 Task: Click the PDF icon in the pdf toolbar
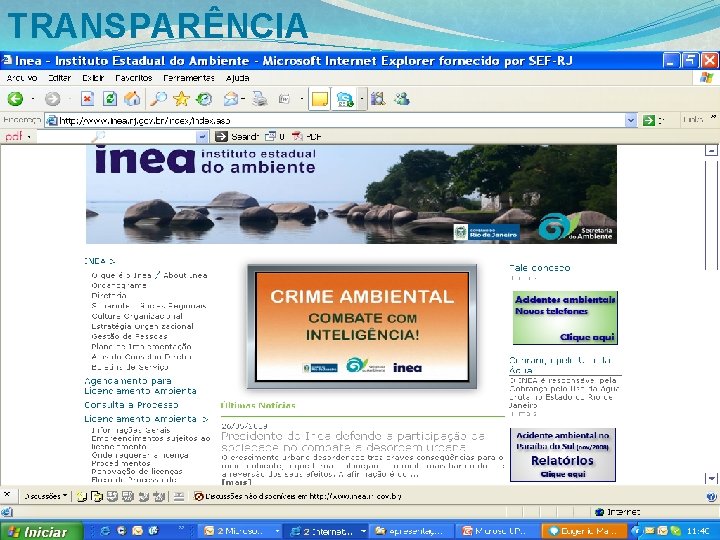tap(298, 136)
